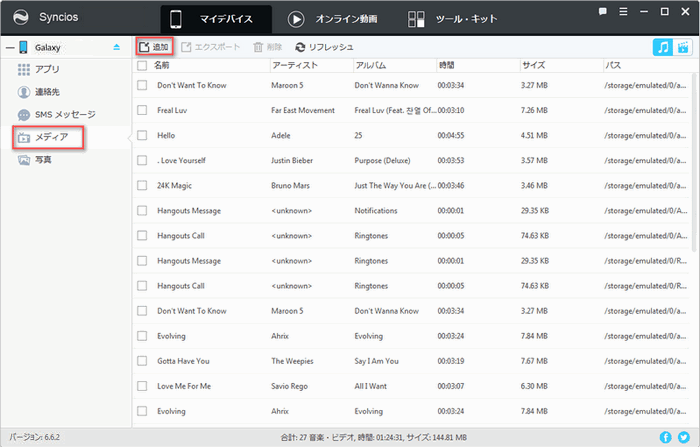Click the 合計: 27 音楽 summary text
The height and width of the screenshot is (447, 700).
coord(374,438)
